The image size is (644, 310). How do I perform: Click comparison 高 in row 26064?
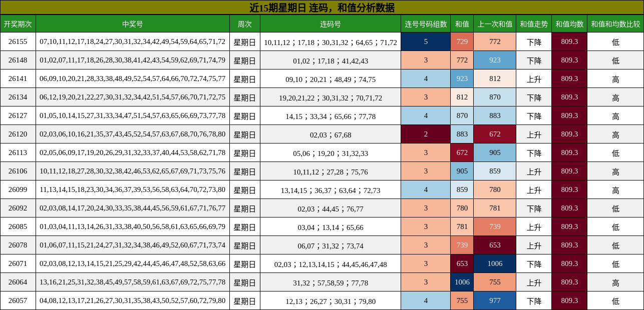tap(615, 282)
